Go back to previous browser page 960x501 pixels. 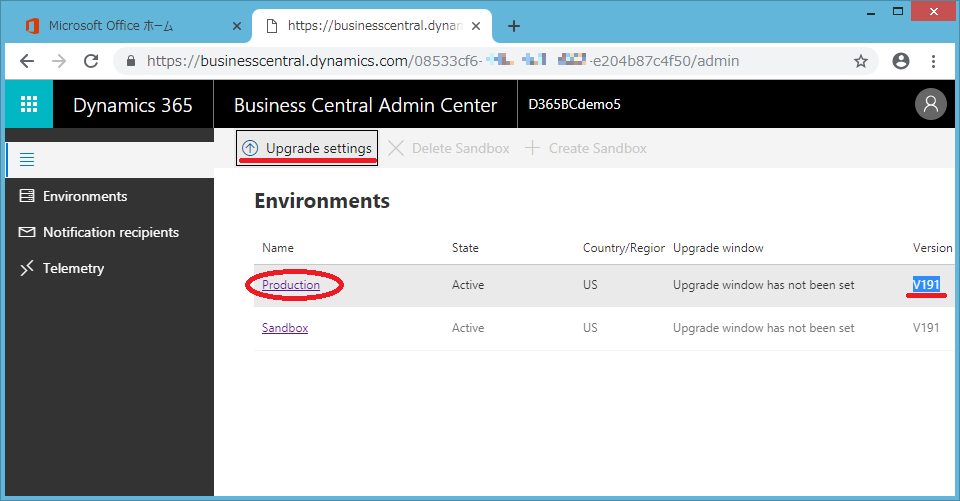pyautogui.click(x=27, y=61)
